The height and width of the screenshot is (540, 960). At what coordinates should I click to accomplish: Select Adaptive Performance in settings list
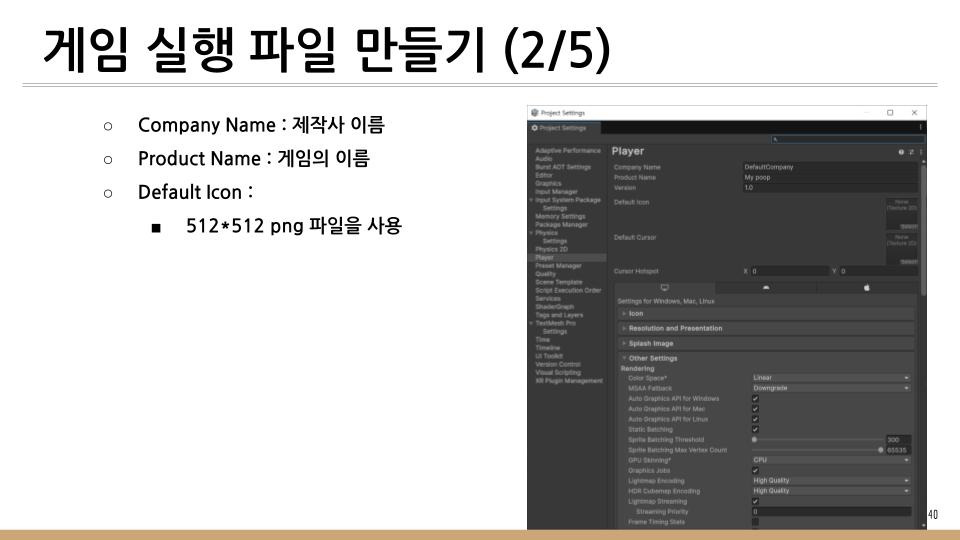[x=568, y=151]
